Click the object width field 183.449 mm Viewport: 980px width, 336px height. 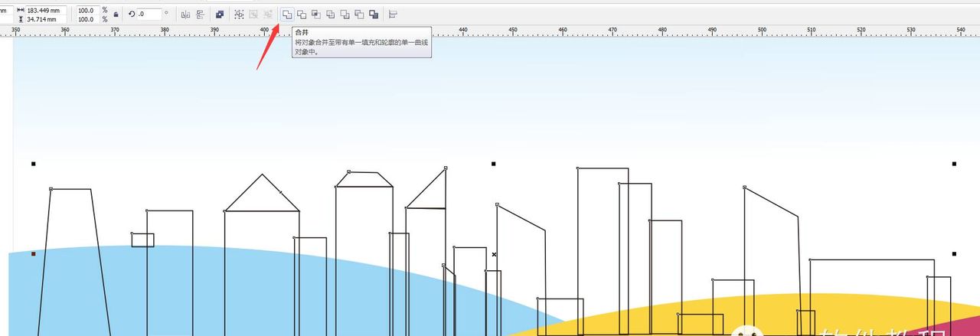pos(46,10)
